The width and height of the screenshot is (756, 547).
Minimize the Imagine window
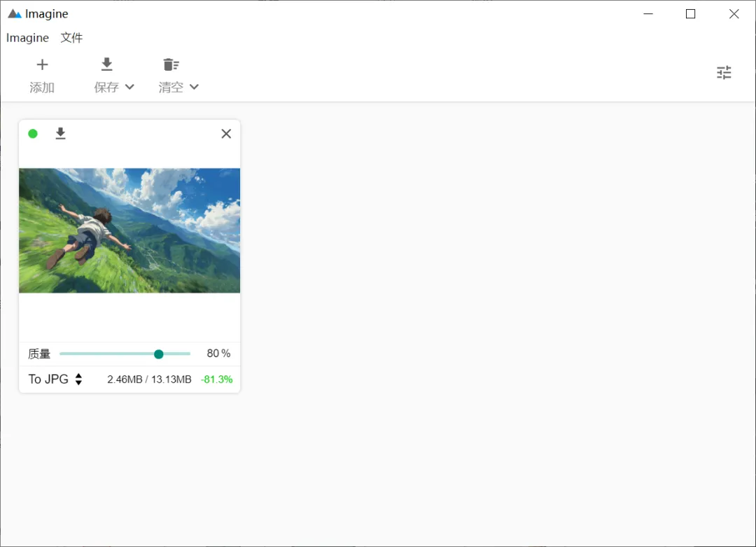click(648, 14)
